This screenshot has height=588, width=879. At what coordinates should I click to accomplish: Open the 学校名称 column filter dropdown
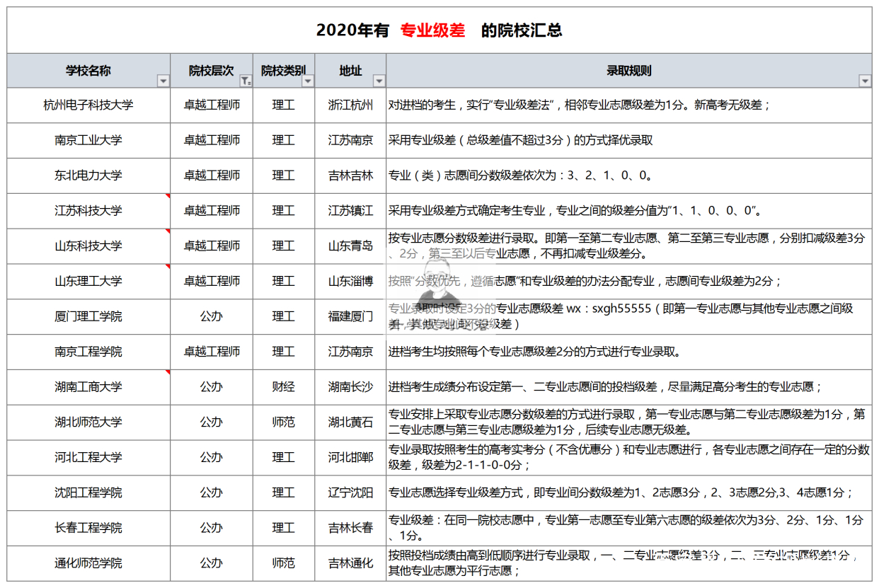pos(163,81)
